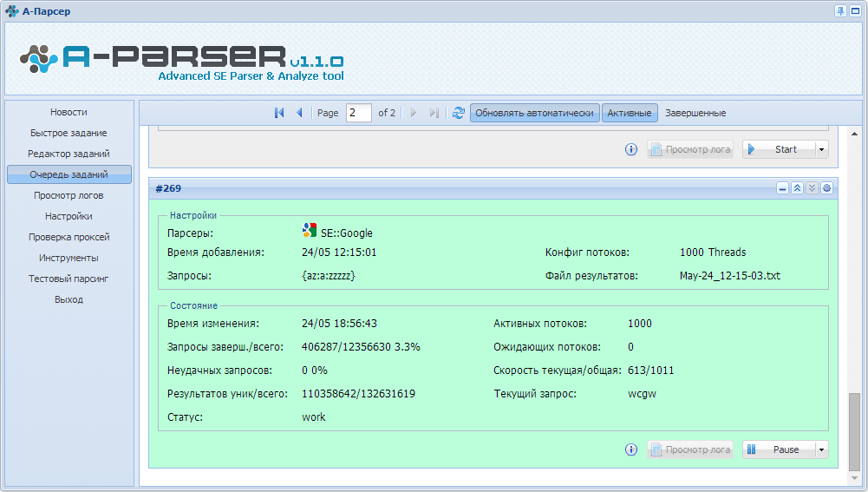Viewport: 868px width, 492px height.
Task: Click the SE::Google parser icon
Action: (310, 230)
